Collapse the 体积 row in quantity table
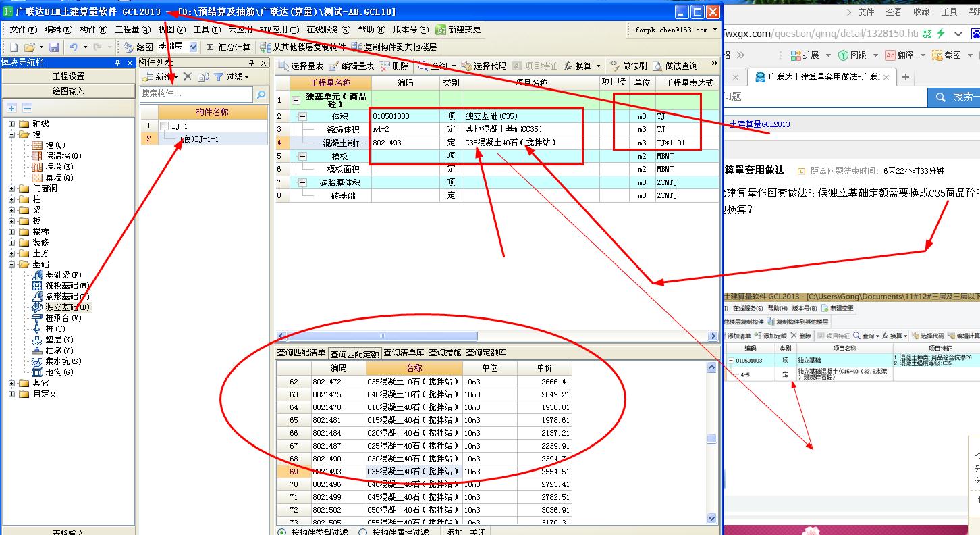Image resolution: width=980 pixels, height=535 pixels. click(302, 116)
